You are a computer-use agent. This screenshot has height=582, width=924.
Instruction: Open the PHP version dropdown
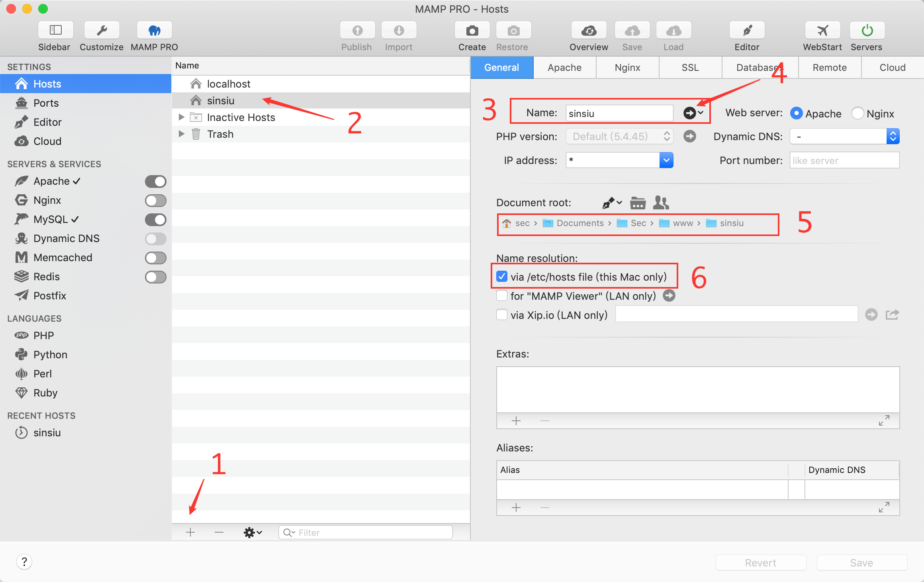tap(620, 137)
